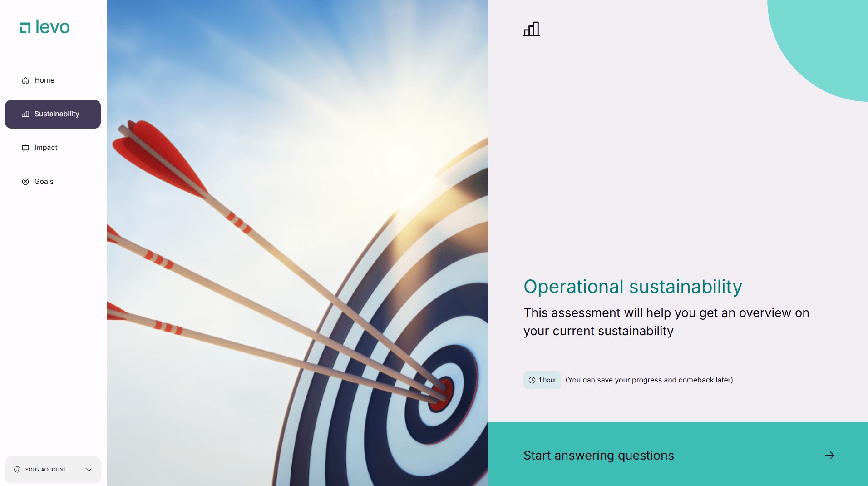Click the right arrow icon on teal banner
This screenshot has width=868, height=486.
(829, 456)
